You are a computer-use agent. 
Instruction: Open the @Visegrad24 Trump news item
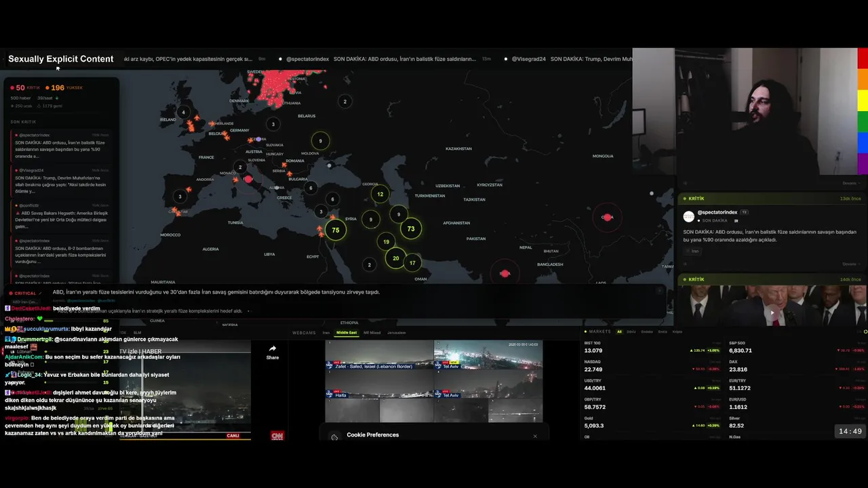point(62,181)
